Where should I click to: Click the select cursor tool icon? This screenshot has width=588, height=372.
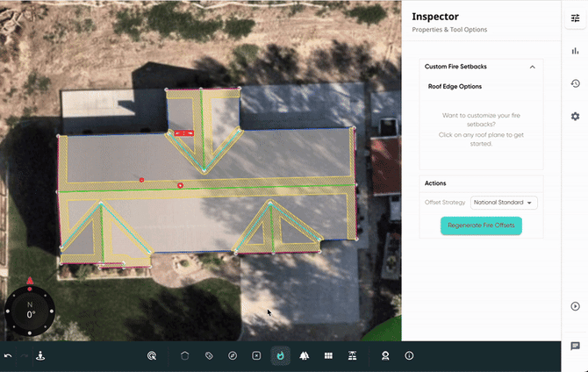pyautogui.click(x=152, y=356)
